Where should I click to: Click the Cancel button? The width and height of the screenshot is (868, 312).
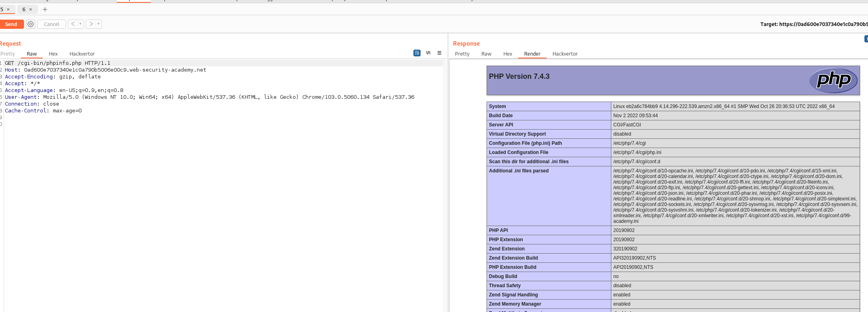pyautogui.click(x=52, y=24)
